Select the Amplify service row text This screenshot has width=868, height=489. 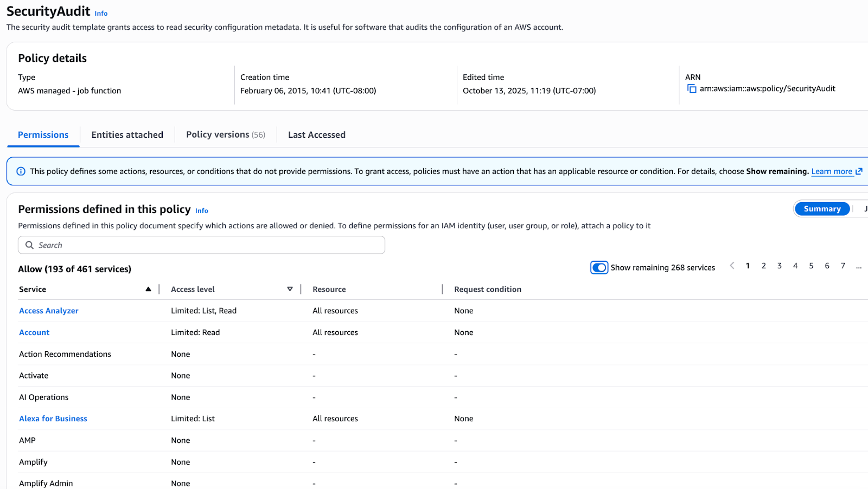pyautogui.click(x=33, y=462)
